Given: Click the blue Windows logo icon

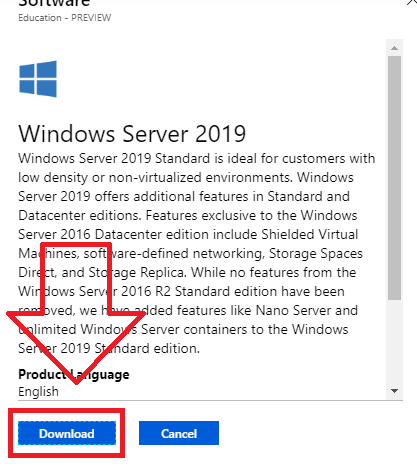Looking at the screenshot, I should pos(38,79).
